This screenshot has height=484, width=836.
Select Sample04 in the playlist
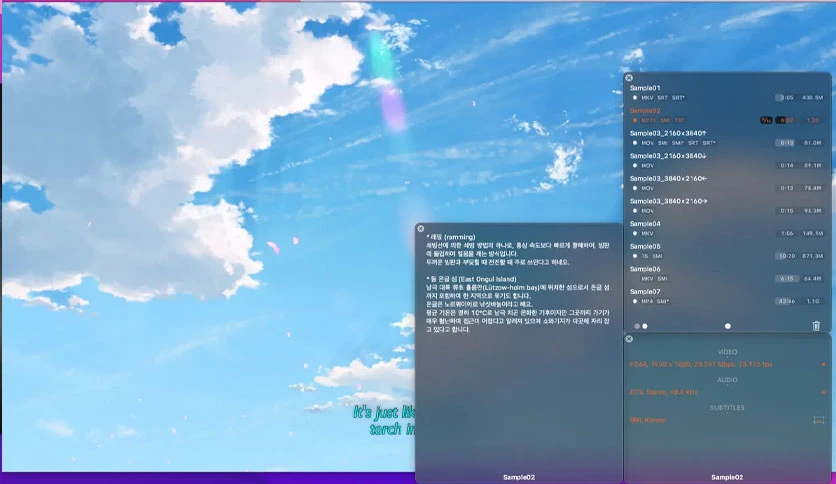tap(645, 224)
